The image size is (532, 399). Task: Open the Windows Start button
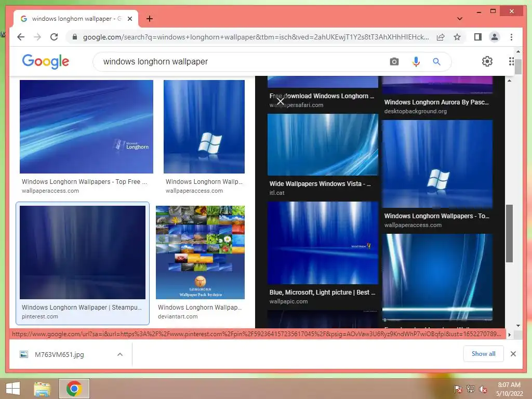(x=13, y=389)
